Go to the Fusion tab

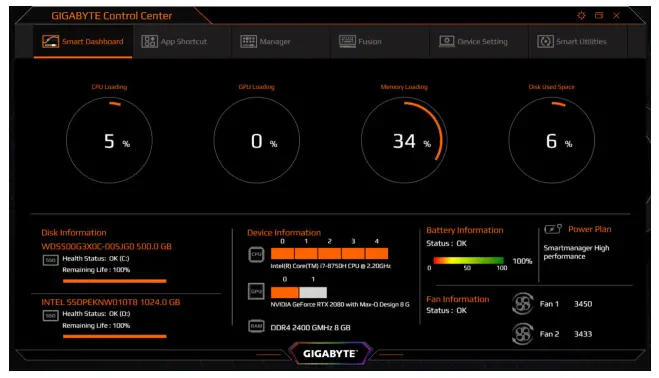point(361,41)
